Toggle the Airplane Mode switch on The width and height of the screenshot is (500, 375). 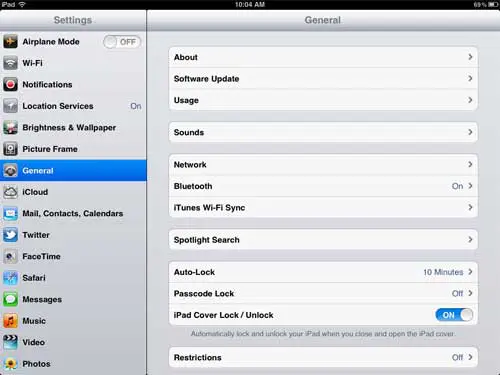click(122, 42)
